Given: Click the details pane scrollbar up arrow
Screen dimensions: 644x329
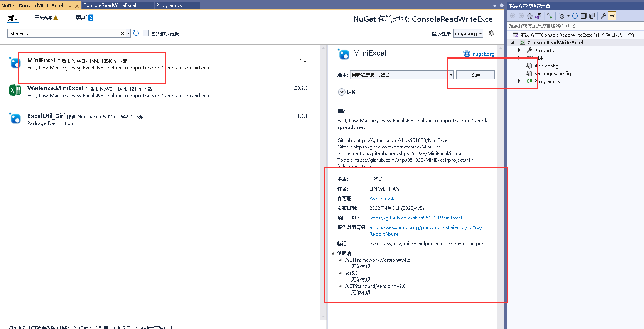Looking at the screenshot, I should pos(501,48).
